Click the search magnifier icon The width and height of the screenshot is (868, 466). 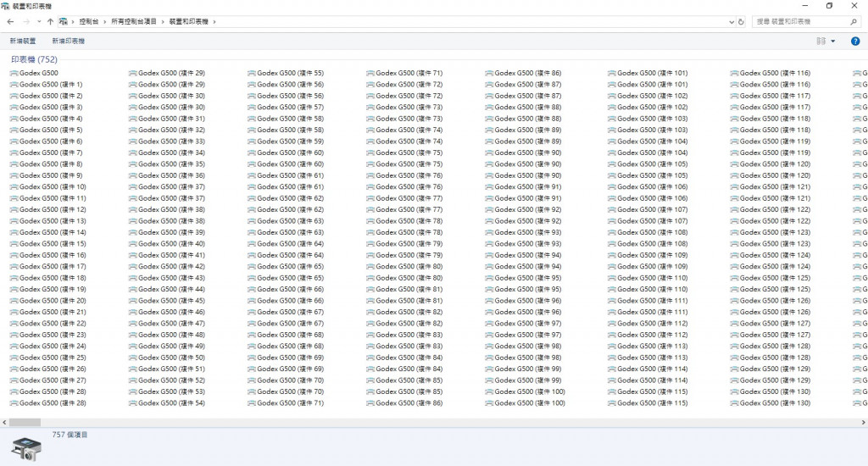click(853, 21)
